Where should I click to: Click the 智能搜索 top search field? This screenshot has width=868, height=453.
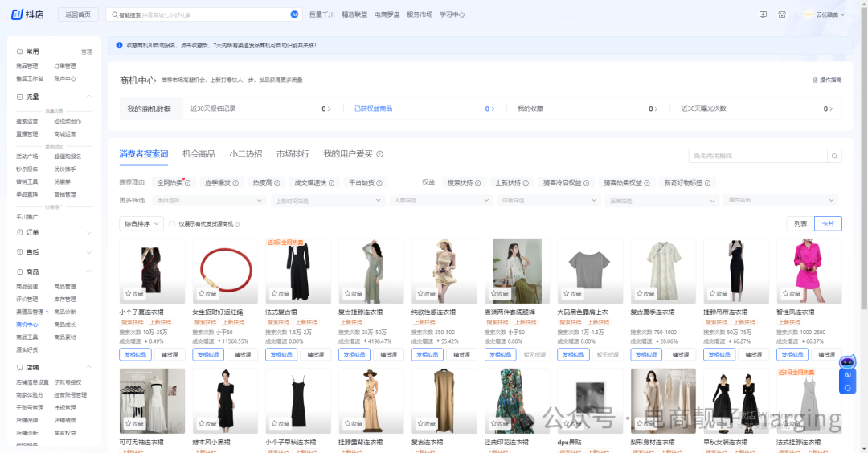pyautogui.click(x=203, y=14)
